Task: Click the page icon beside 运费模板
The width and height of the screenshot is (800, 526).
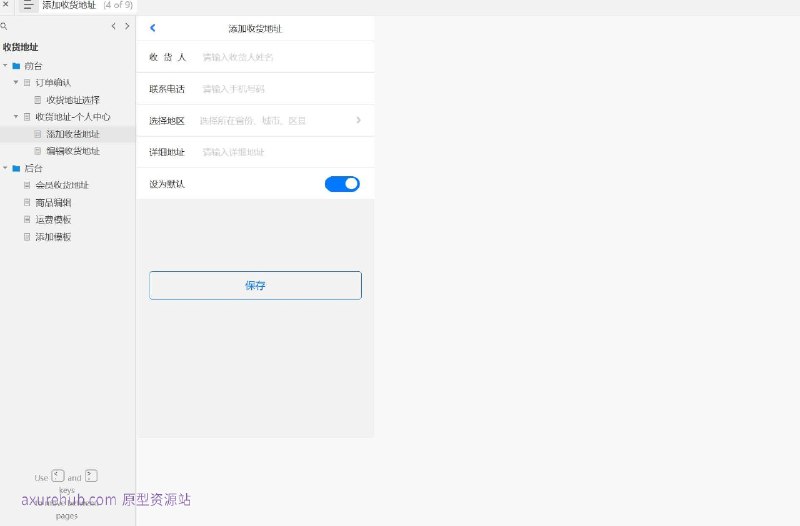Action: coord(27,219)
